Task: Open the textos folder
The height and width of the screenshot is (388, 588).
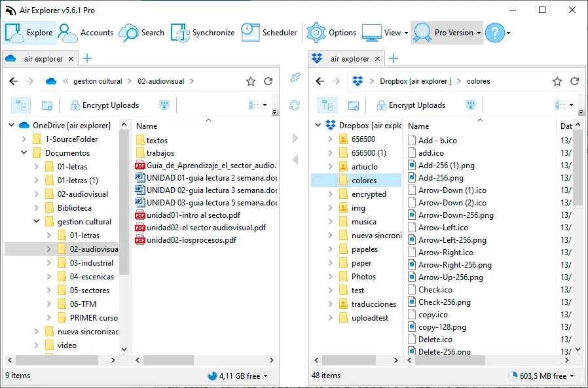Action: [x=156, y=141]
